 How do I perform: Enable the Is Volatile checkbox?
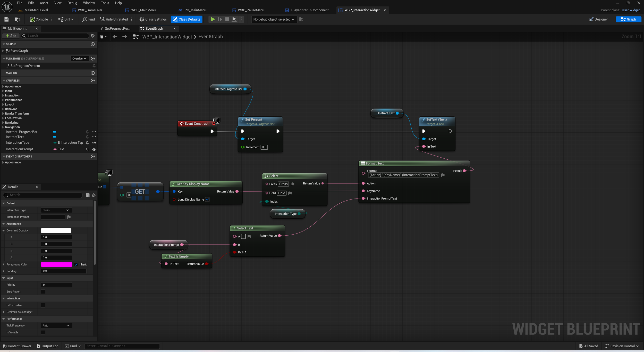tap(43, 332)
